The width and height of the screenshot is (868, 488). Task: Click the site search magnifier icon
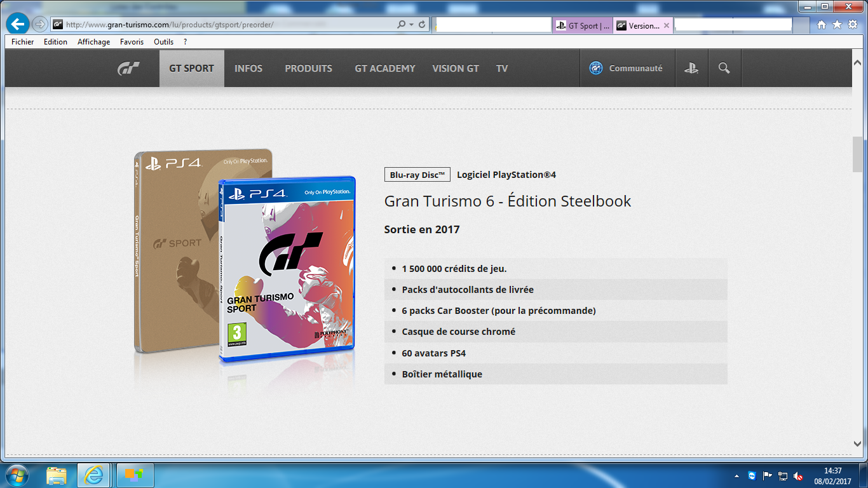(x=724, y=68)
